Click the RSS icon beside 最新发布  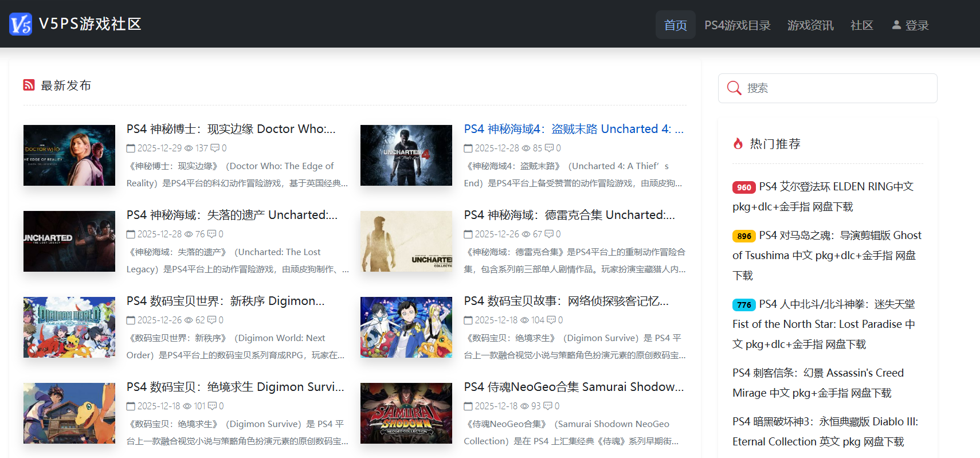(29, 85)
